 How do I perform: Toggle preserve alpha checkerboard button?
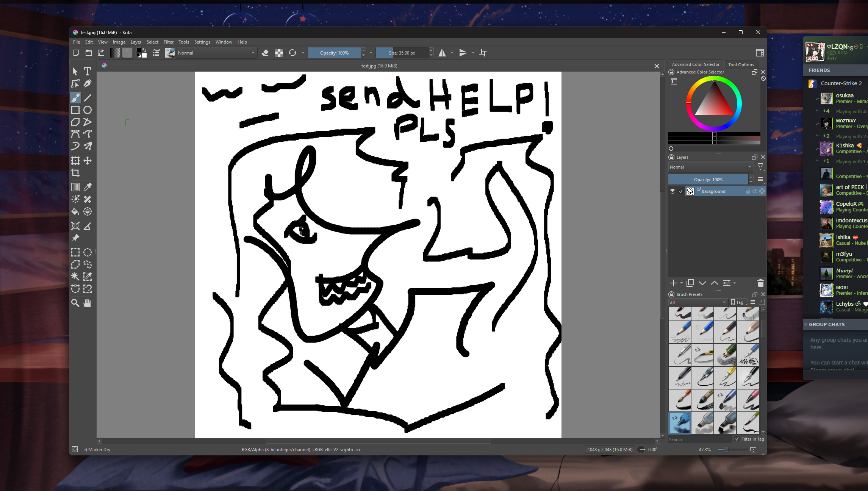point(279,53)
